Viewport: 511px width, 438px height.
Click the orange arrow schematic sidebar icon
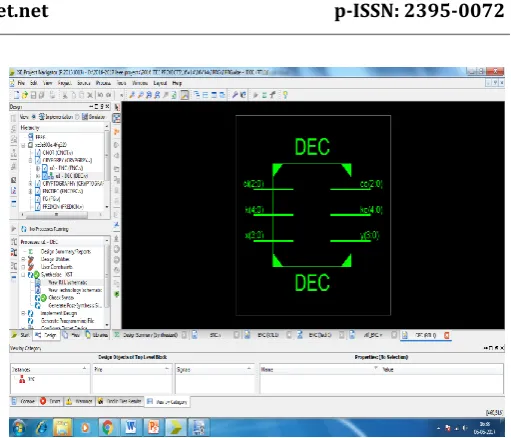[117, 132]
